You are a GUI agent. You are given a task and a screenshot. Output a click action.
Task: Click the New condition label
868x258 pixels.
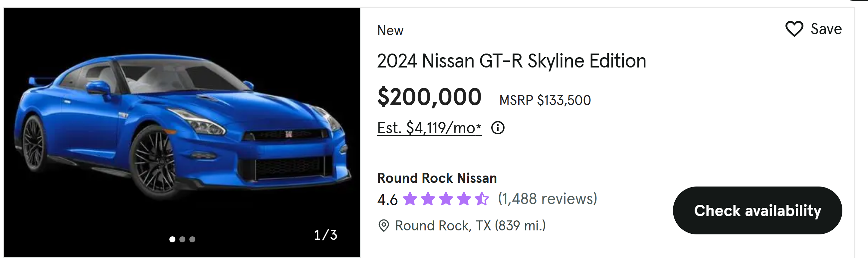pyautogui.click(x=390, y=31)
